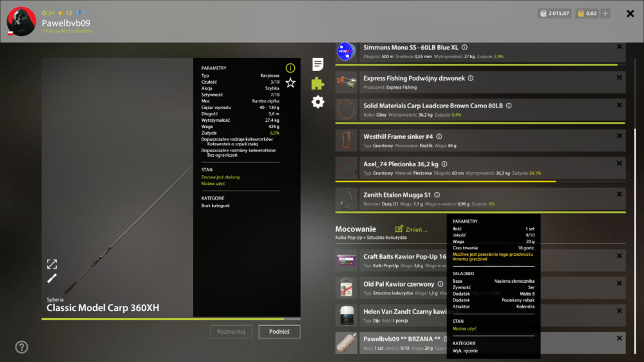Show info for Axel_74 Plecionka 36,2 kg

click(444, 164)
